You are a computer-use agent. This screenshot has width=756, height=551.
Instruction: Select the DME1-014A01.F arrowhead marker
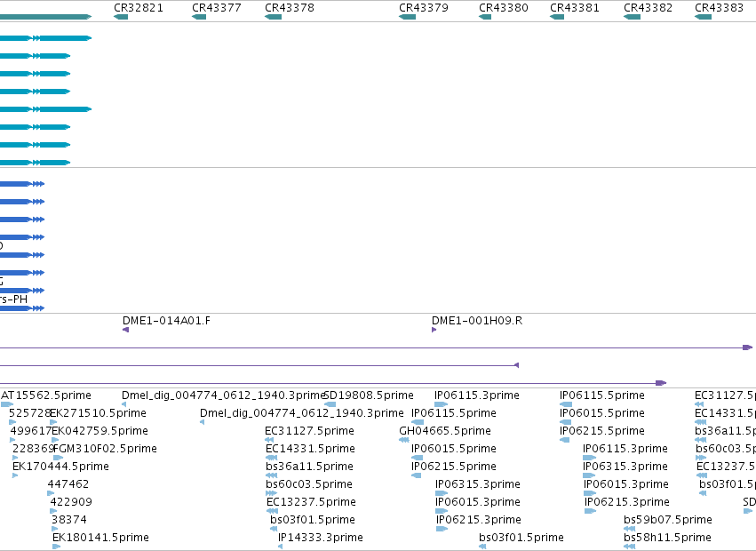pyautogui.click(x=125, y=330)
